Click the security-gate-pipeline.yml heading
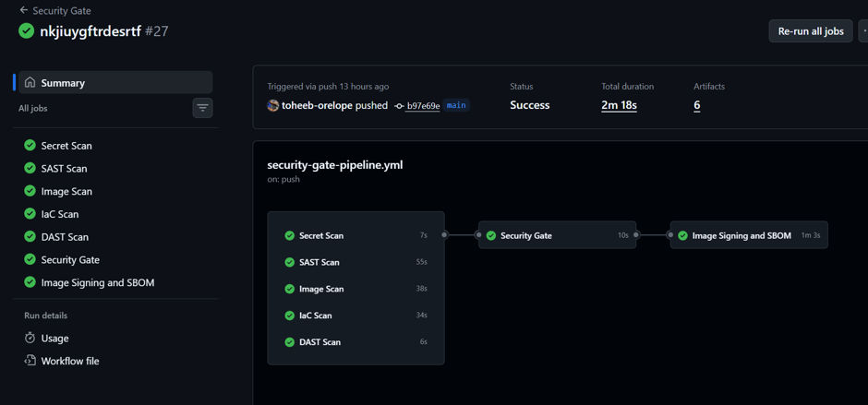This screenshot has height=405, width=868. (335, 165)
